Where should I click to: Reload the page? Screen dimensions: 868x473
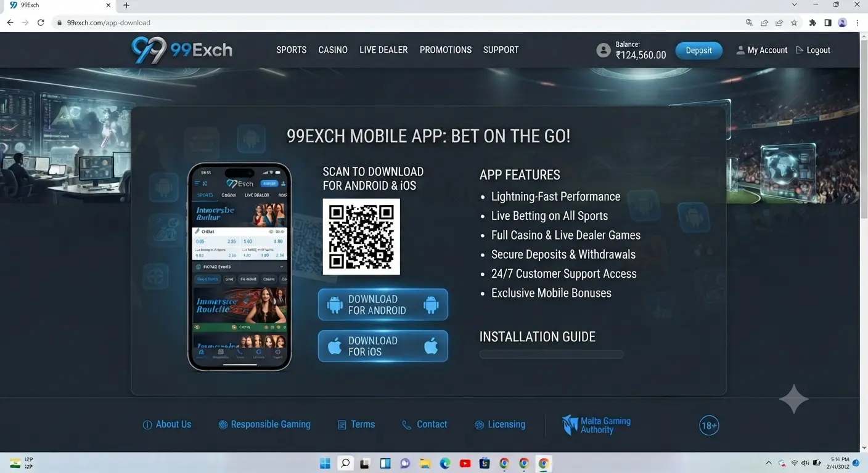point(41,23)
